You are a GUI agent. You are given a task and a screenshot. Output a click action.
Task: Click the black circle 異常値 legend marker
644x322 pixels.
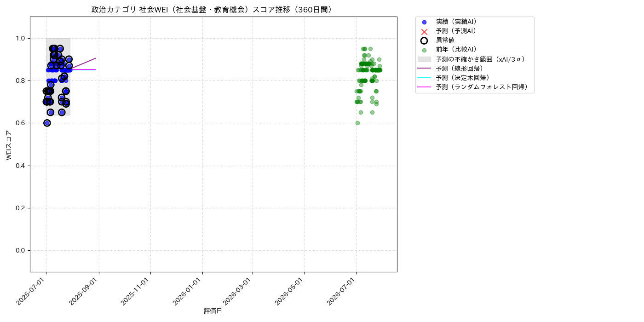coord(424,40)
